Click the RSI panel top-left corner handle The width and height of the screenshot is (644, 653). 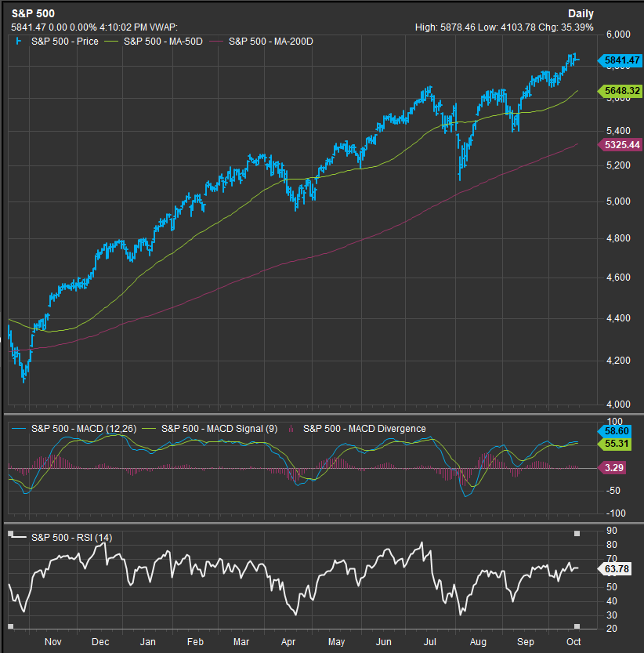click(x=10, y=534)
